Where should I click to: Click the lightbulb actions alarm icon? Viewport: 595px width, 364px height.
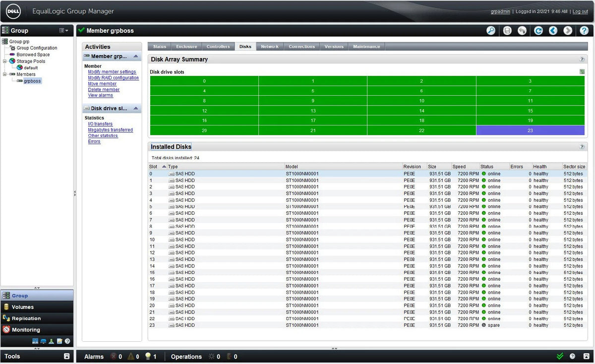pos(148,357)
